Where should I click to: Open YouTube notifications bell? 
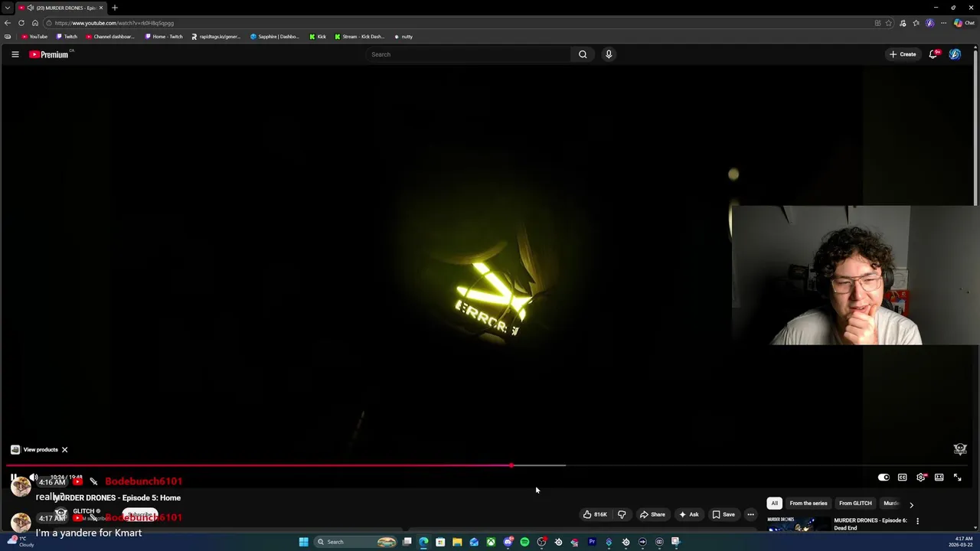click(933, 54)
